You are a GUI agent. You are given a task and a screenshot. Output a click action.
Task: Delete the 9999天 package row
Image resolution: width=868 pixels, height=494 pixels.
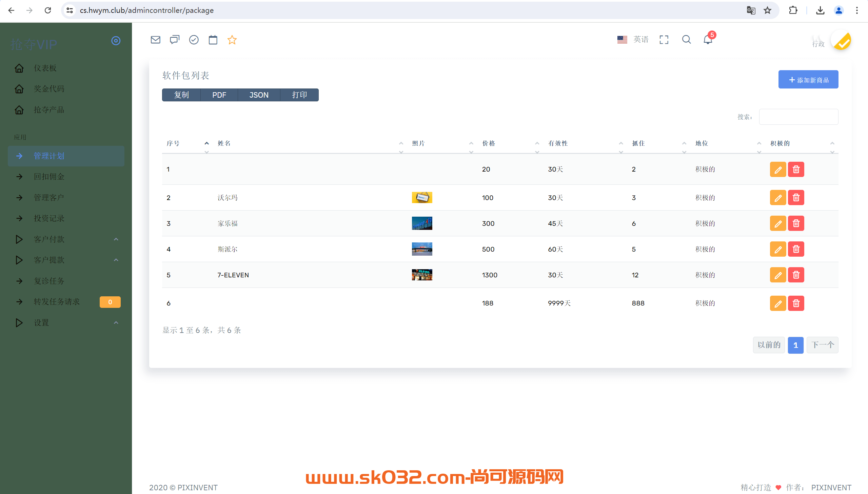point(796,303)
